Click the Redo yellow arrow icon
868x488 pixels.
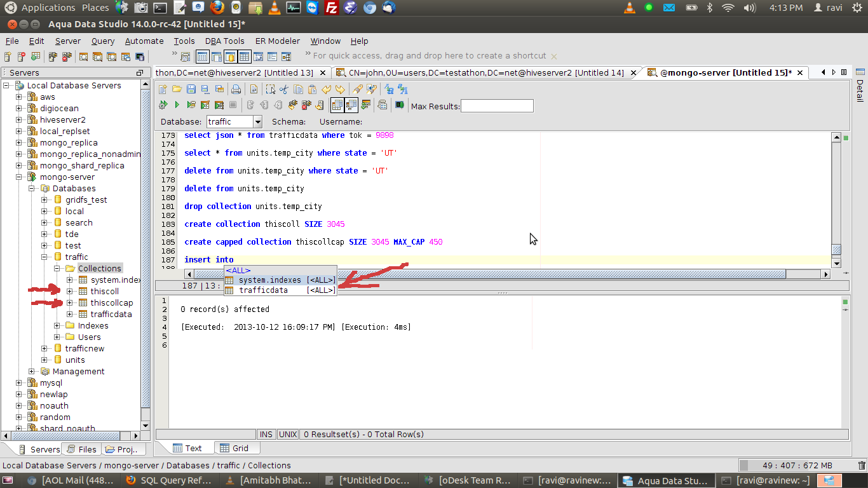[x=340, y=89]
